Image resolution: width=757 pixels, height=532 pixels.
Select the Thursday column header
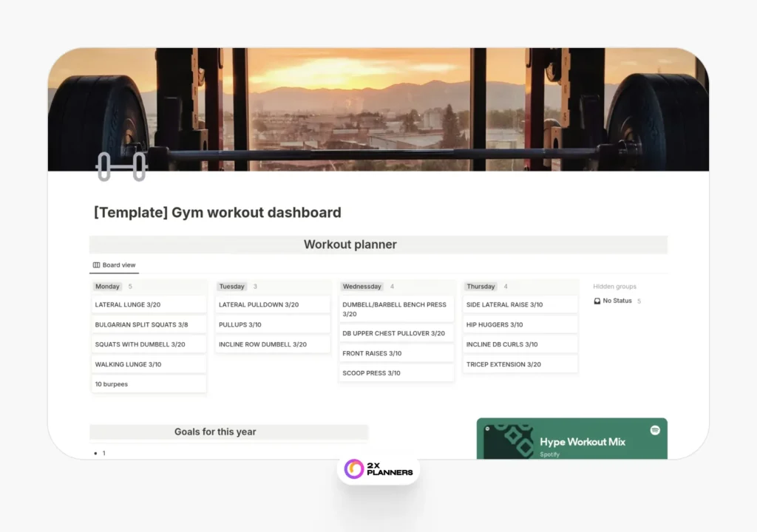(481, 287)
